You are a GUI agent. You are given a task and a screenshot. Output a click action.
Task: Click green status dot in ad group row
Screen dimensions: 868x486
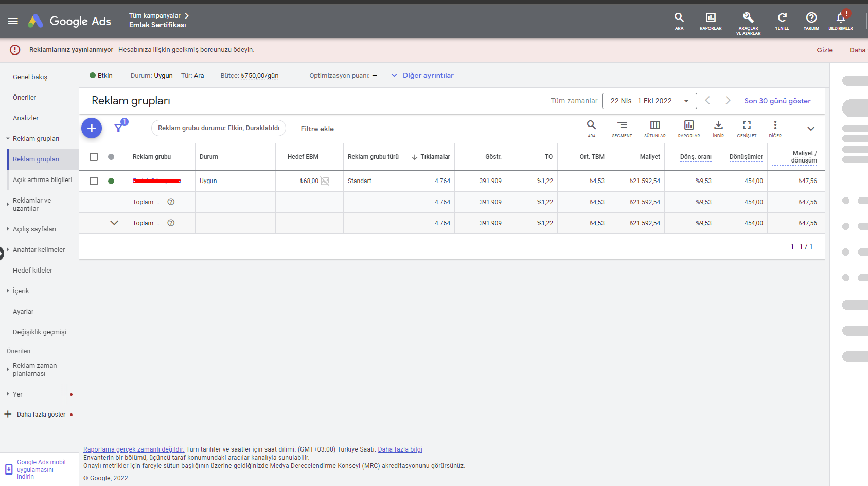pos(111,181)
